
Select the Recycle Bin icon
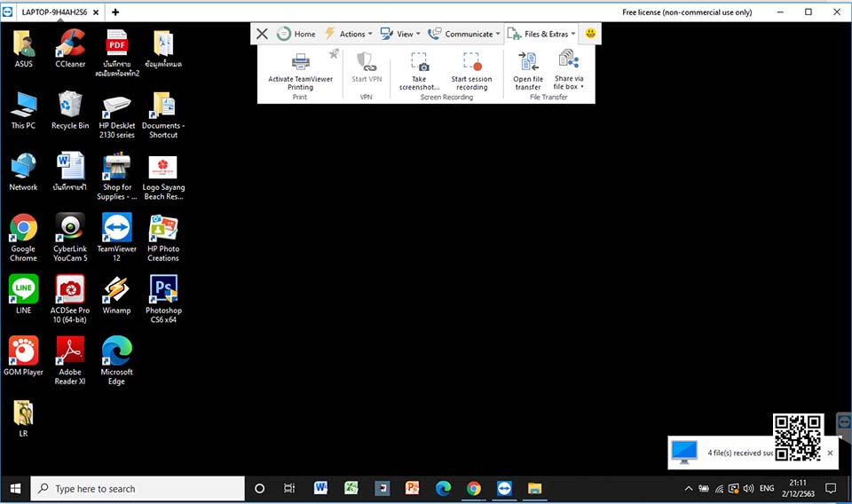pos(70,110)
